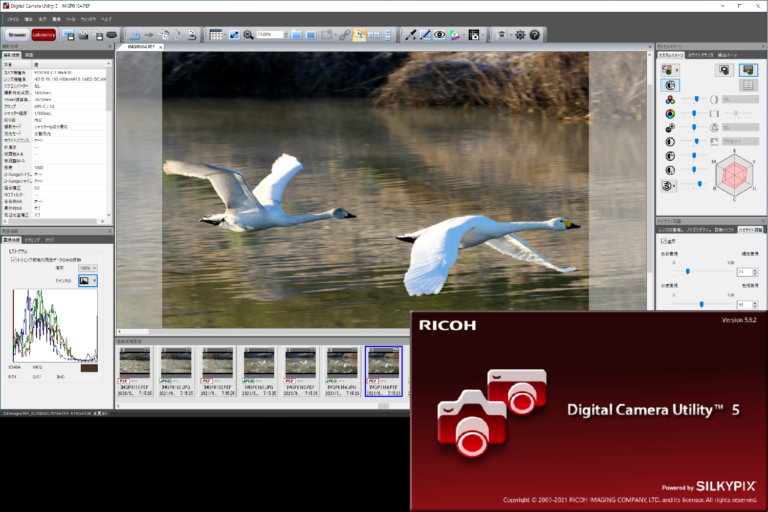Select the magnifier zoom tool
Viewport: 768px width, 512px height.
click(x=248, y=35)
